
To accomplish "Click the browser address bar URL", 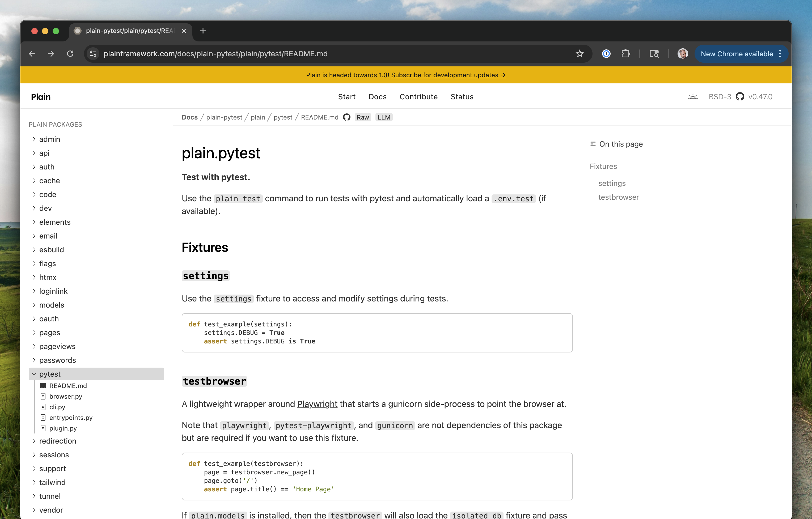I will 215,54.
